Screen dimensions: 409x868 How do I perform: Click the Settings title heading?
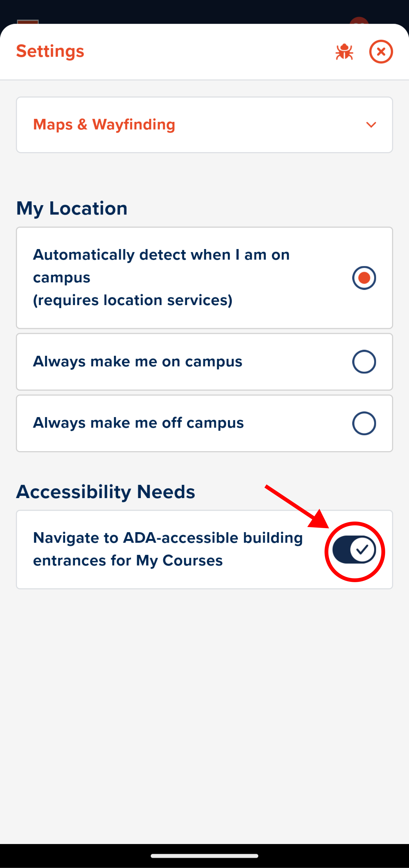(x=50, y=51)
